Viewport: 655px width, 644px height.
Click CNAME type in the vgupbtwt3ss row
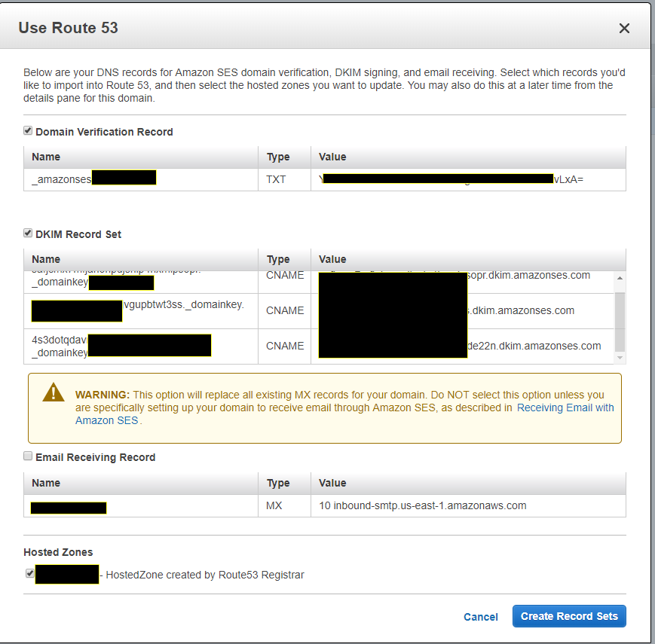[284, 311]
